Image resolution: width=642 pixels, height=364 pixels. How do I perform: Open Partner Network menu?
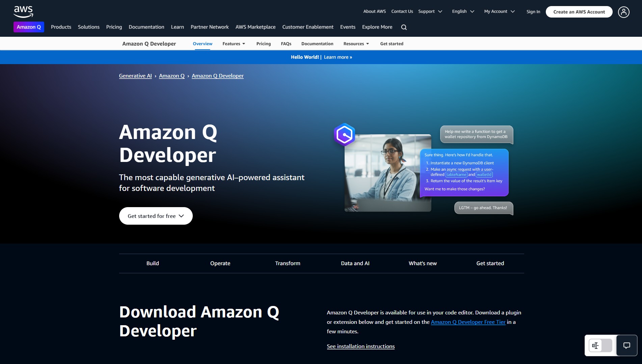point(210,27)
